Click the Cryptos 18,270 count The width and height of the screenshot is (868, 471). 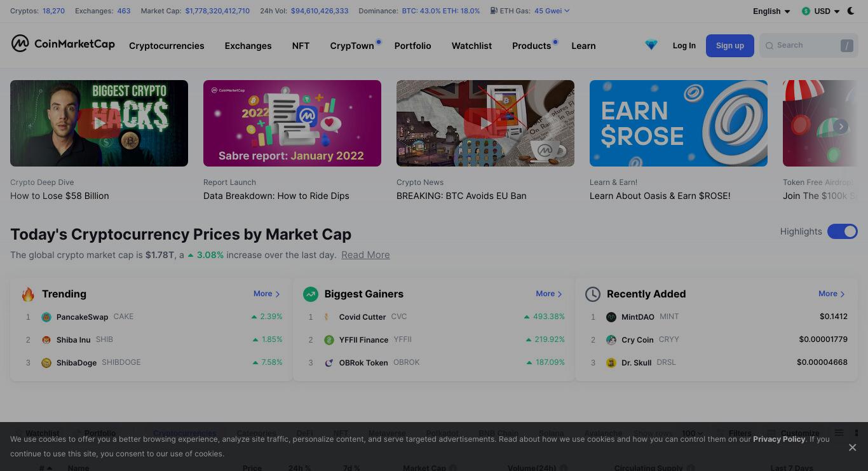pyautogui.click(x=53, y=11)
